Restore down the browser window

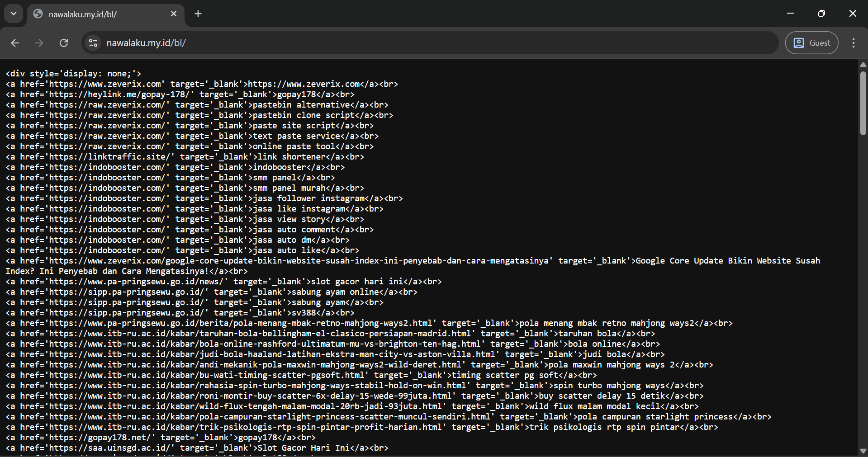(821, 14)
